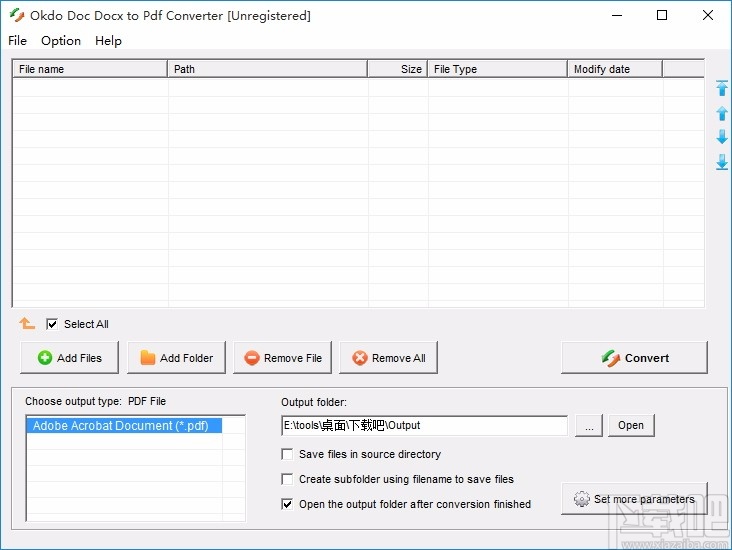Click the Remove All button
Viewport: 732px width, 550px height.
[388, 358]
